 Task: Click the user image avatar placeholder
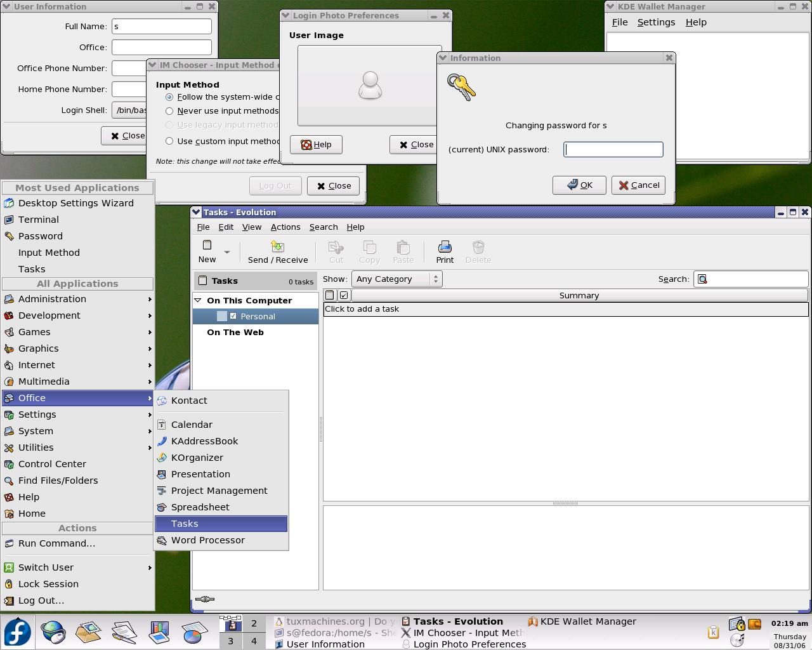(x=370, y=85)
